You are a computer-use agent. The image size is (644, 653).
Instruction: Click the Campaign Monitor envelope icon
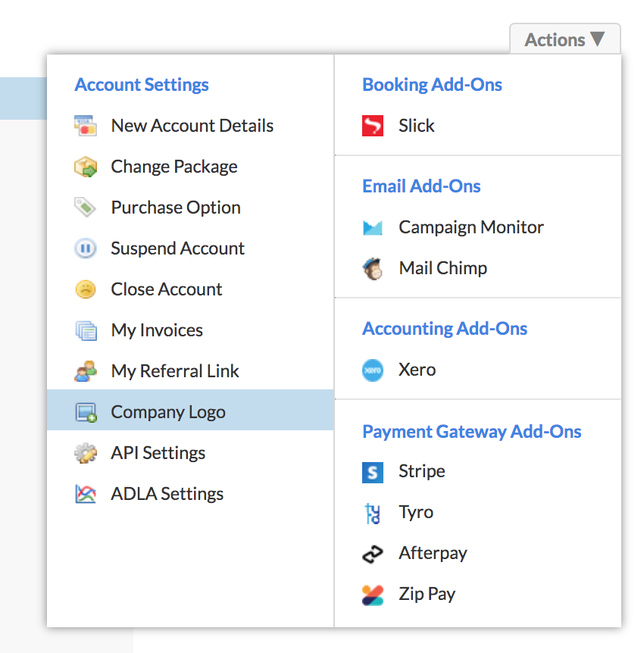point(373,228)
